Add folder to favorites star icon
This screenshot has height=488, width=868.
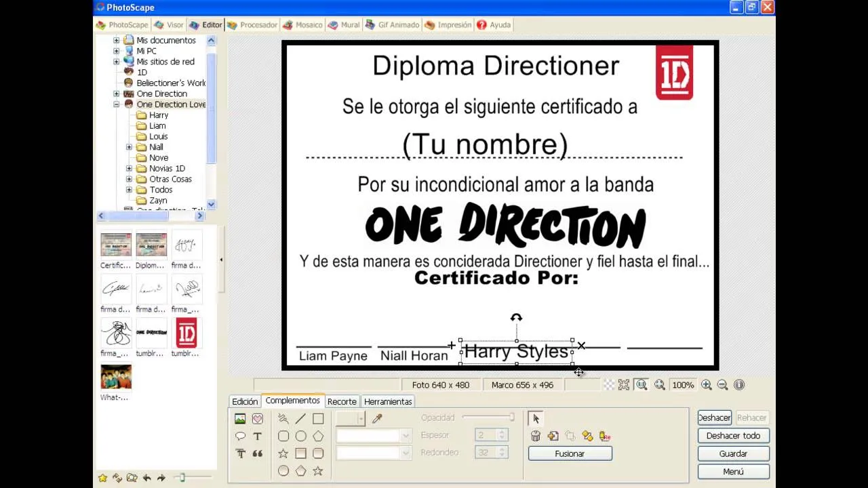[102, 478]
